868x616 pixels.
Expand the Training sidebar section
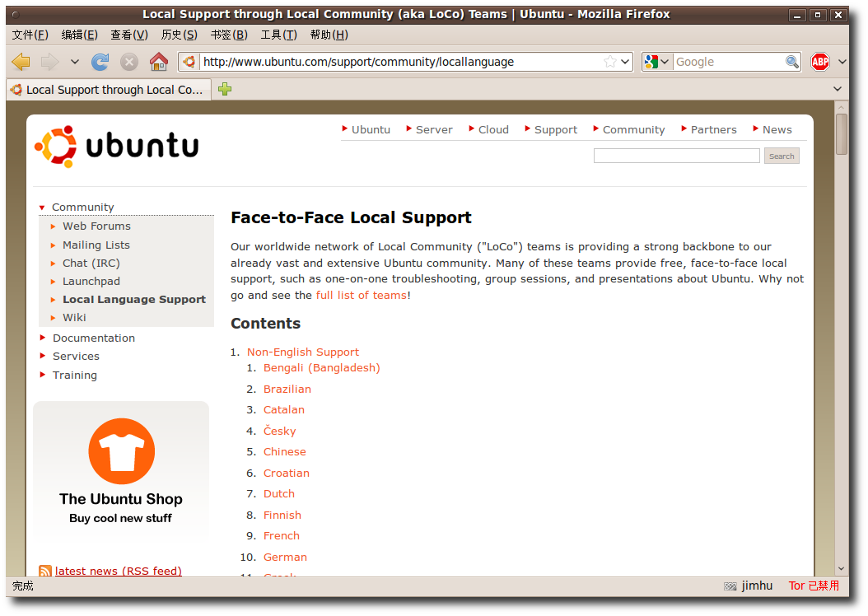74,375
